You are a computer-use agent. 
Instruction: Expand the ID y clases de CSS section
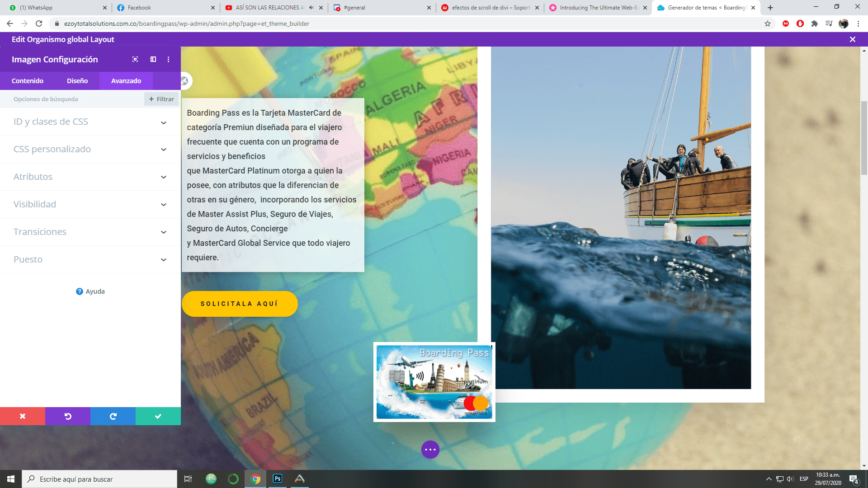[90, 122]
